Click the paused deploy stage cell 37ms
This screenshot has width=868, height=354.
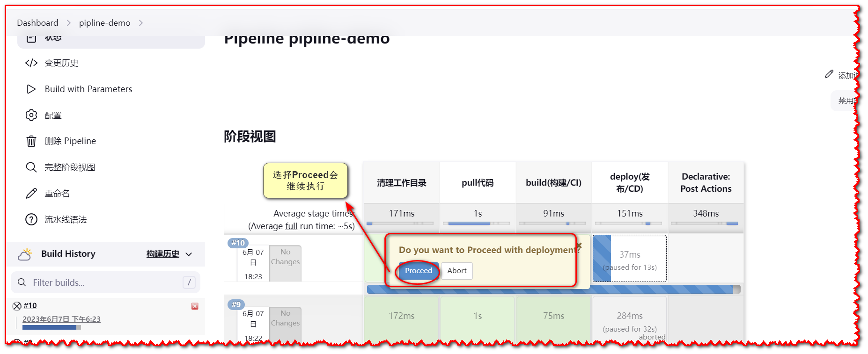coord(630,259)
